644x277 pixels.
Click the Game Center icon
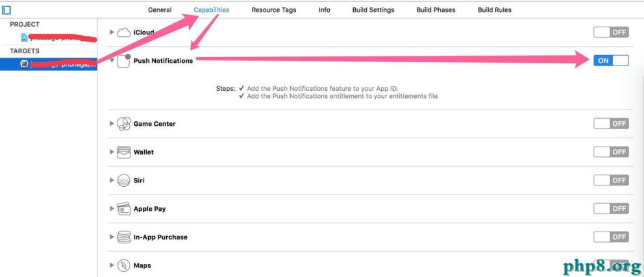123,124
